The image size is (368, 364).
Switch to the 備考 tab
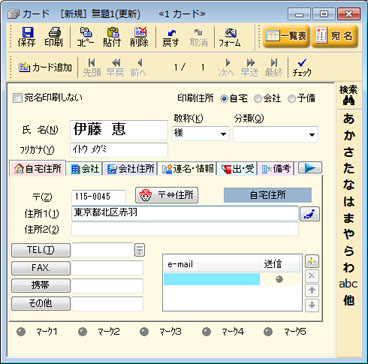click(277, 169)
